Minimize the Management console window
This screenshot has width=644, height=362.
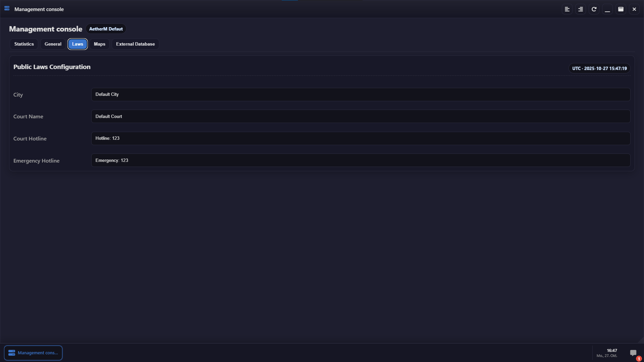click(607, 9)
